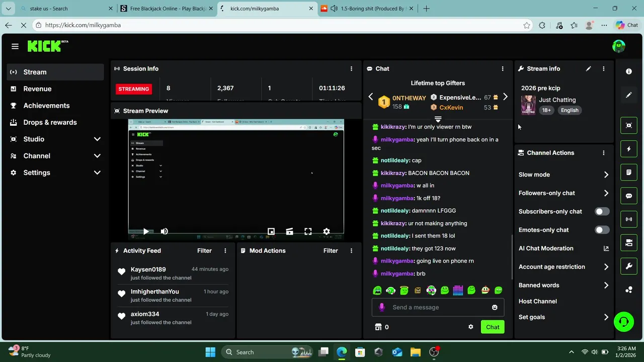Open Activity Feed Filter
The image size is (644, 362).
tap(204, 251)
